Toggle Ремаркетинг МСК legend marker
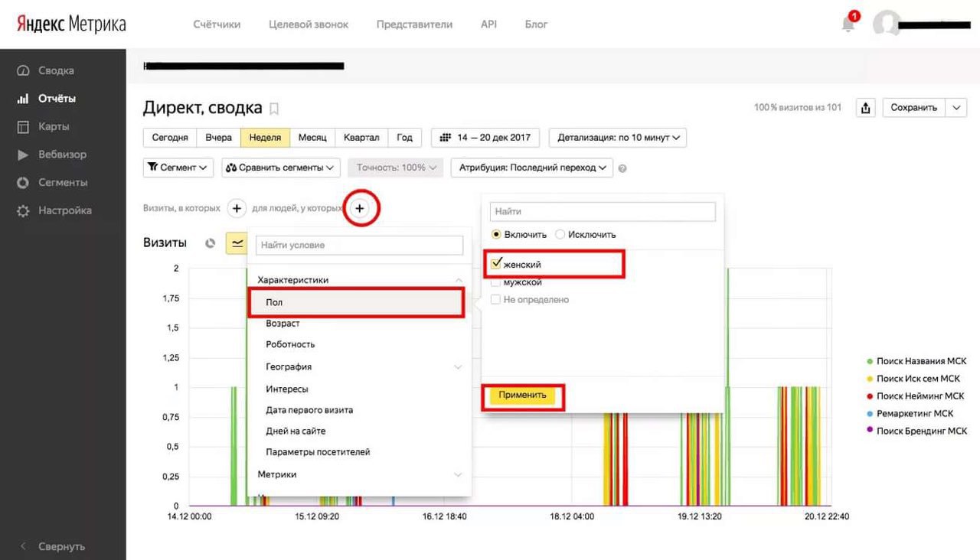 [869, 413]
